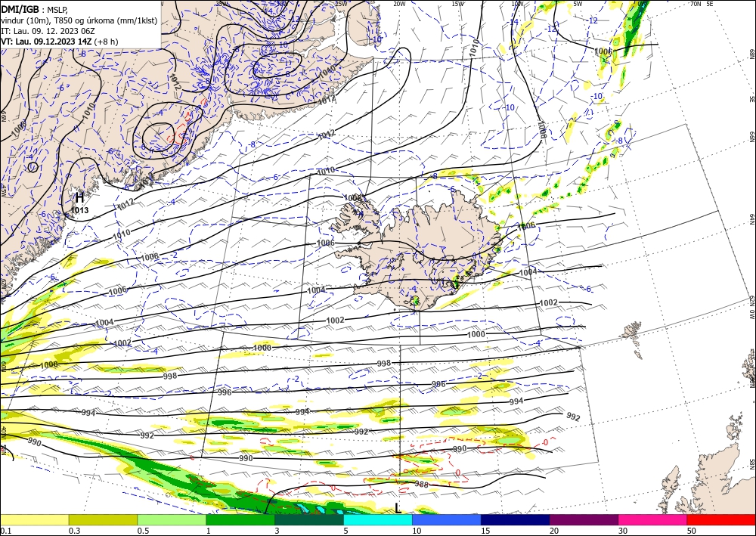Click the purple 20–30 legend swatch
The height and width of the screenshot is (536, 756).
584,519
